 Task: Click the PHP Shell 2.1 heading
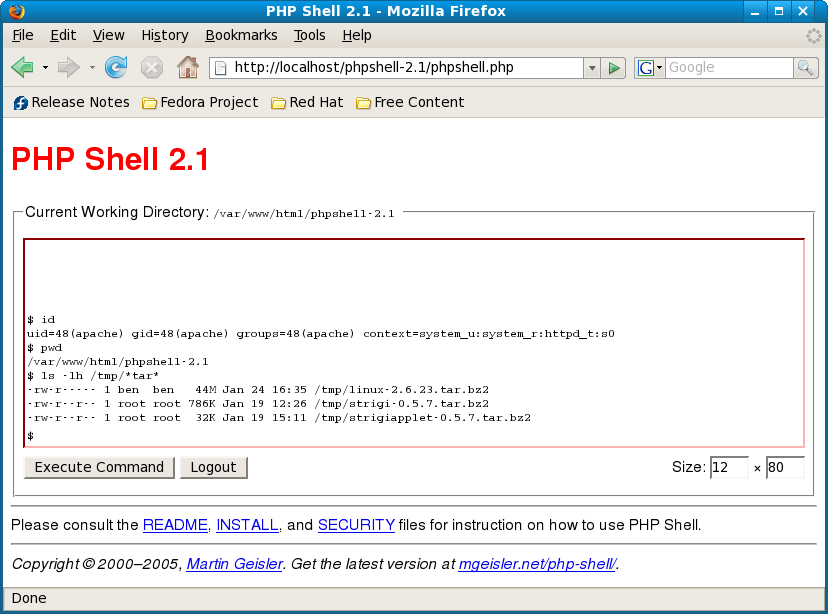point(110,159)
